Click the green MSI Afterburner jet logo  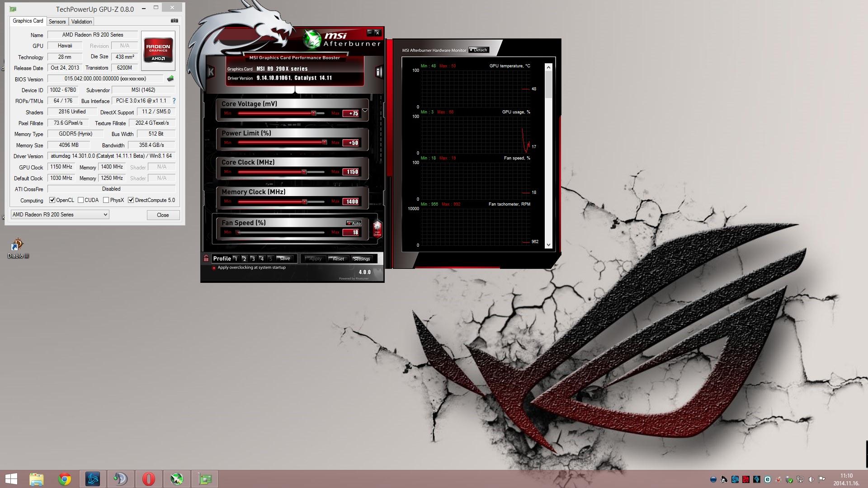click(x=312, y=40)
